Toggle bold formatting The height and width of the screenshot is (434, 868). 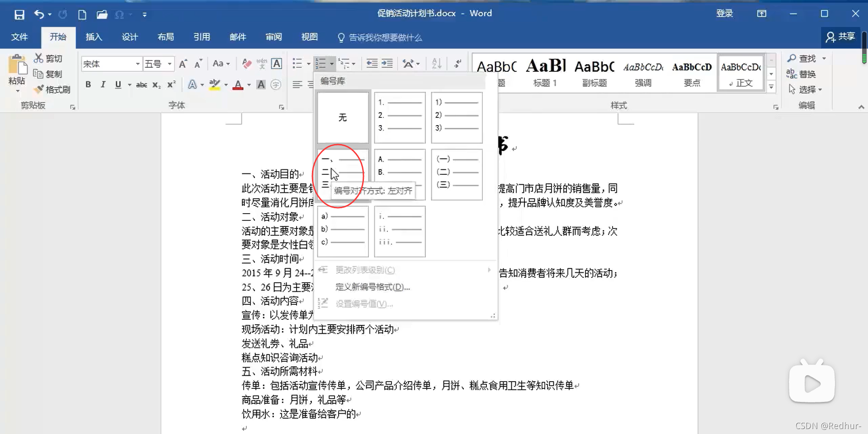[x=89, y=84]
